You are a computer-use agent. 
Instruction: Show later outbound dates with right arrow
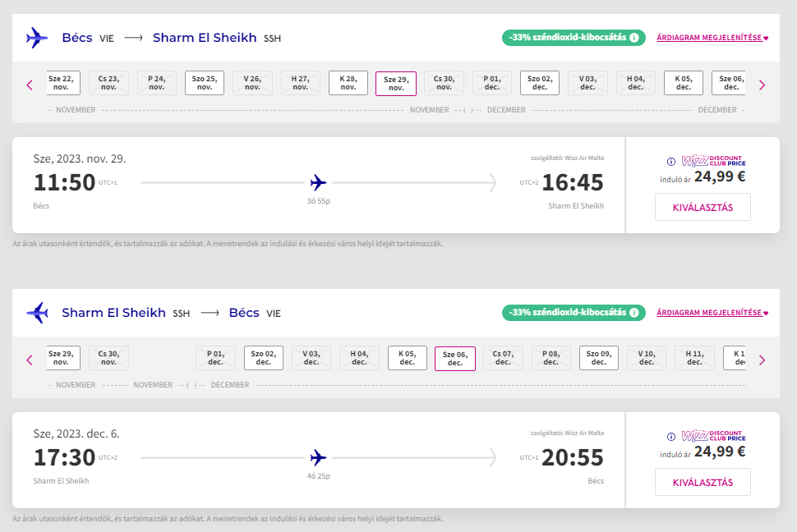pyautogui.click(x=762, y=85)
